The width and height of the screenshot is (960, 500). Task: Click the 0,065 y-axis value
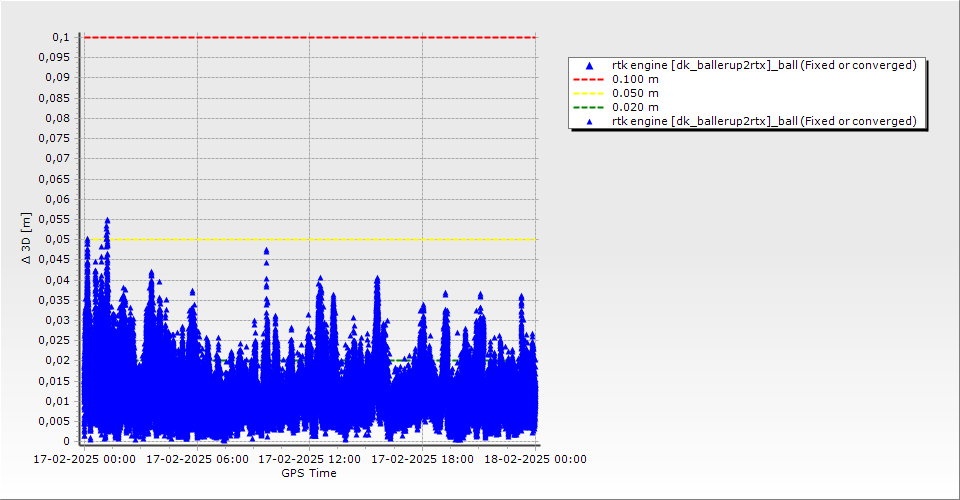coord(54,179)
